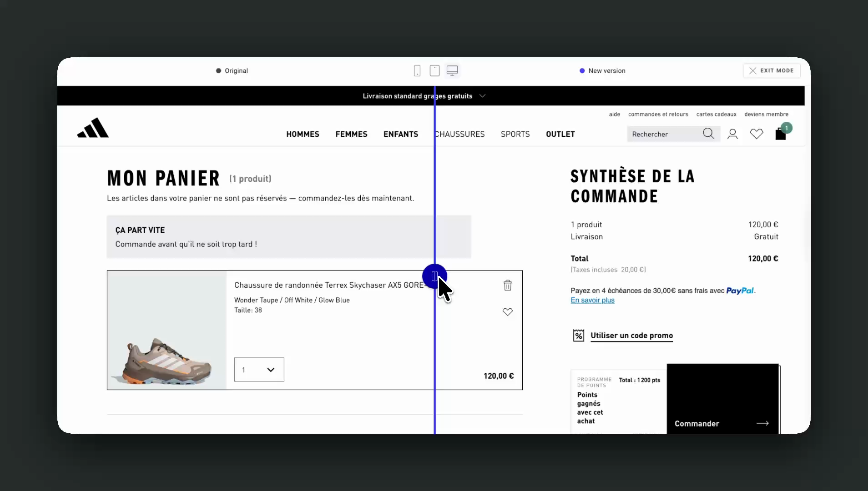Click the Exit Mode button
The image size is (868, 491).
coord(772,70)
